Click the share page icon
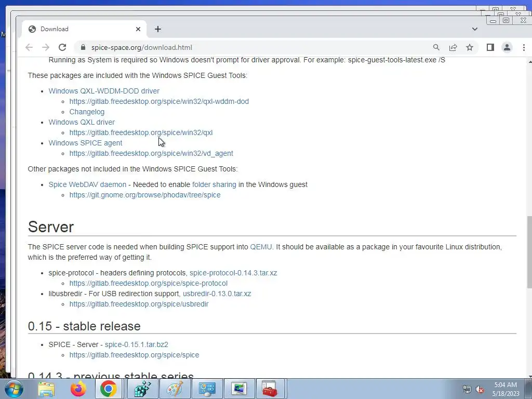The height and width of the screenshot is (399, 532). click(453, 47)
